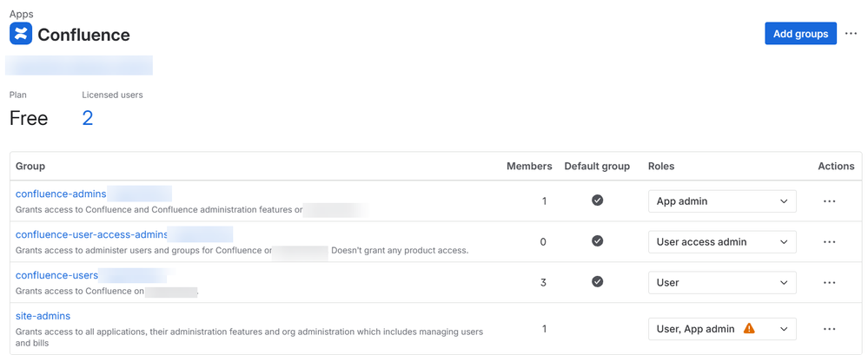Click the orange warning icon on site-admins
This screenshot has width=868, height=355.
pos(749,329)
